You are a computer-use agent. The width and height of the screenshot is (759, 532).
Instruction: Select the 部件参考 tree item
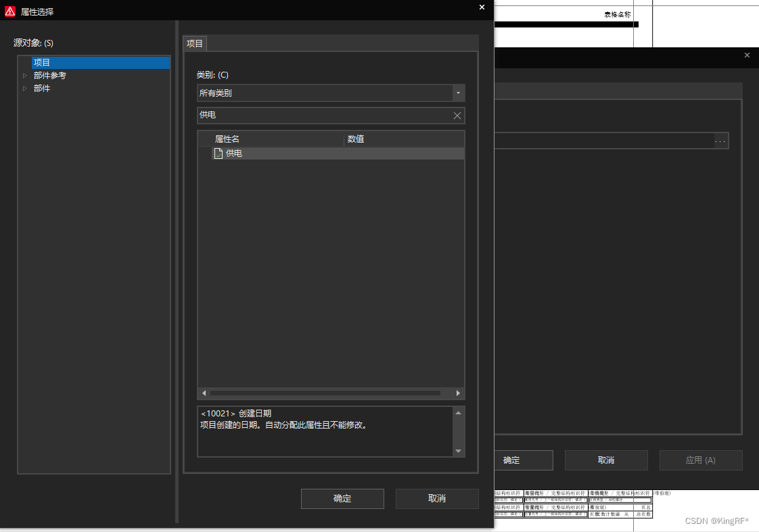[x=50, y=76]
